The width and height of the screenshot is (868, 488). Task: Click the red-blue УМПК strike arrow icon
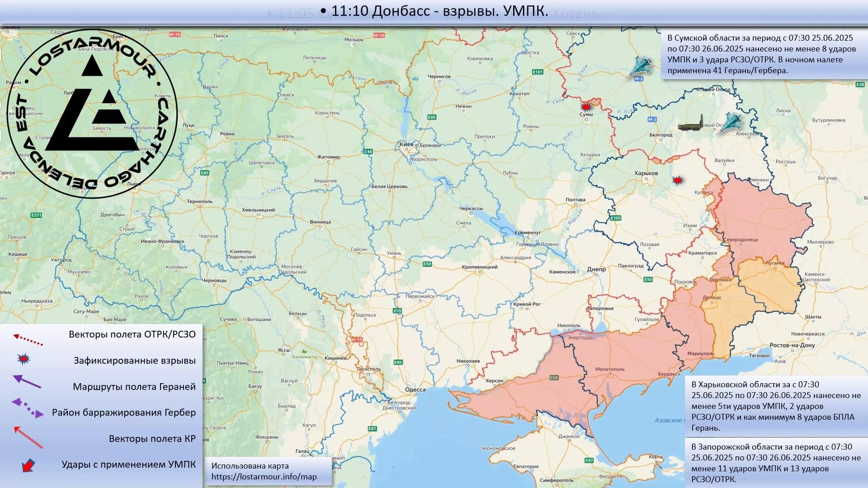click(x=28, y=465)
